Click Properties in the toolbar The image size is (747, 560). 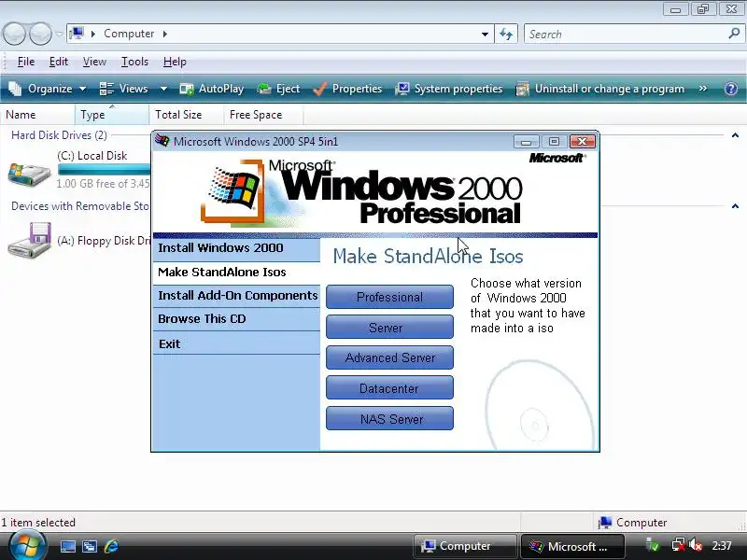pyautogui.click(x=347, y=89)
